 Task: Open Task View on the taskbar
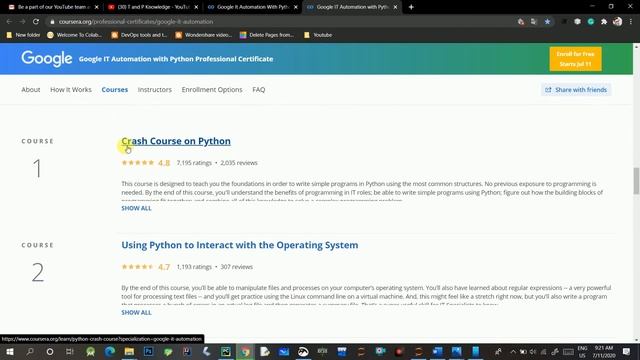click(x=70, y=352)
